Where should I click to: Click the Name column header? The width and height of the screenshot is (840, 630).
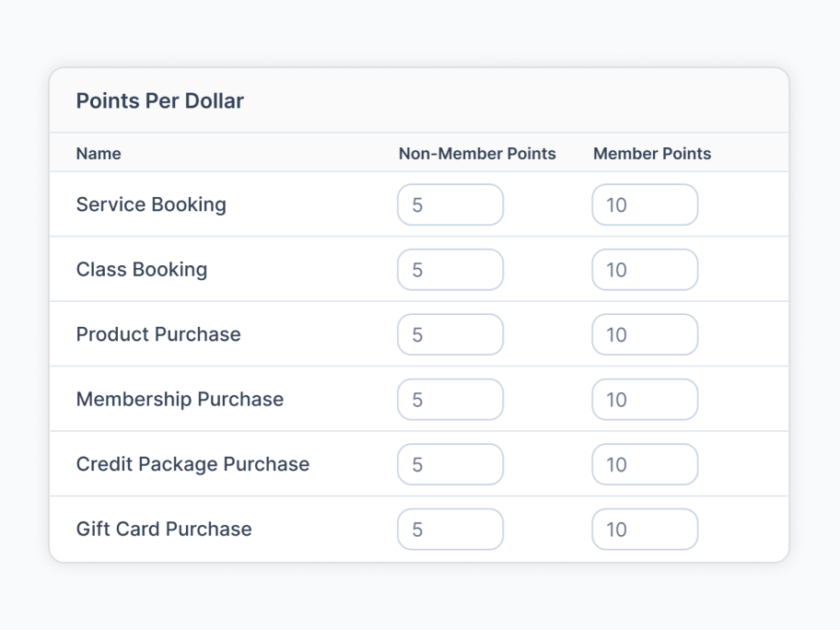point(99,153)
